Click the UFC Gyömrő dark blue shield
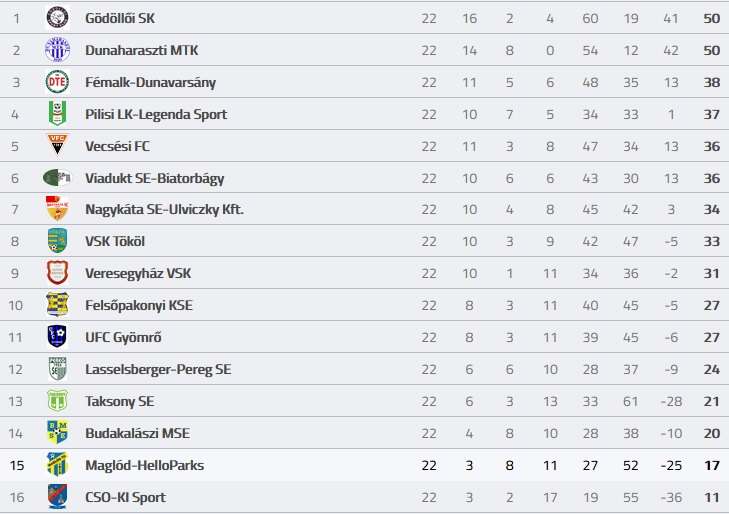The width and height of the screenshot is (729, 514). [x=57, y=337]
